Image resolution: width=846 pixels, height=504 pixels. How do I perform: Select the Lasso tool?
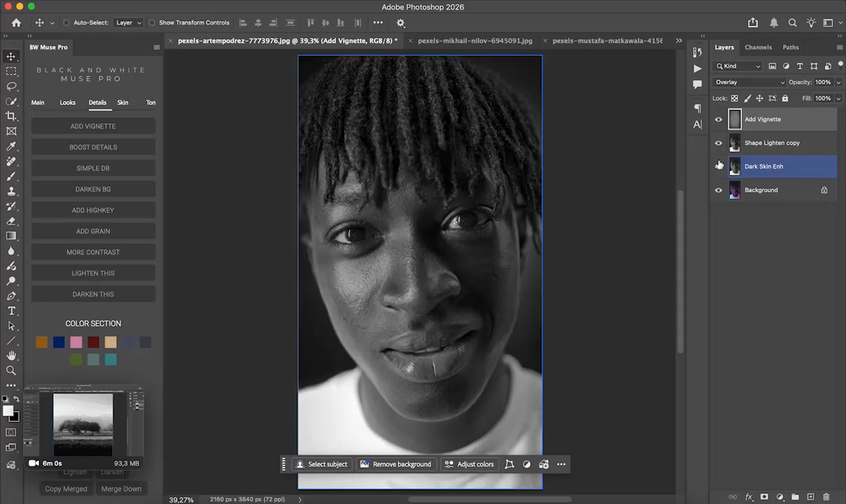11,86
